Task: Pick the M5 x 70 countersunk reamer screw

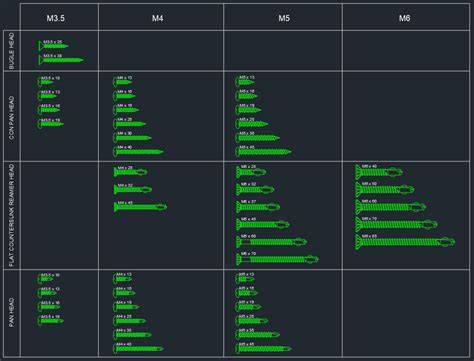Action: (x=277, y=259)
